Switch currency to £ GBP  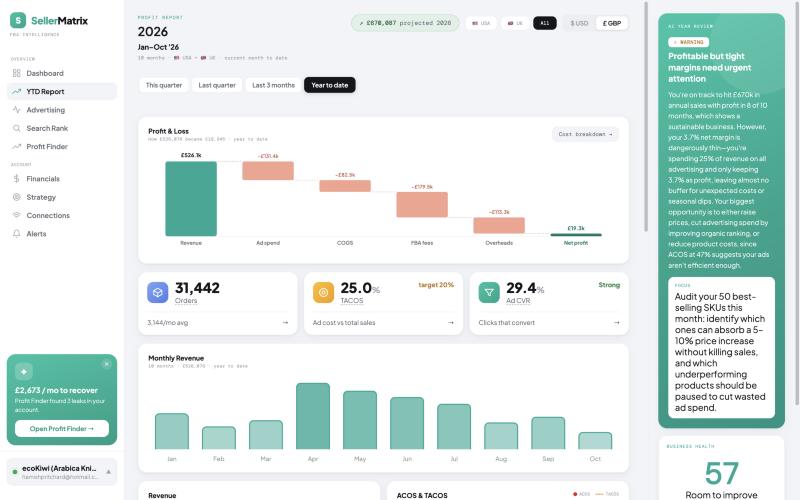(612, 23)
